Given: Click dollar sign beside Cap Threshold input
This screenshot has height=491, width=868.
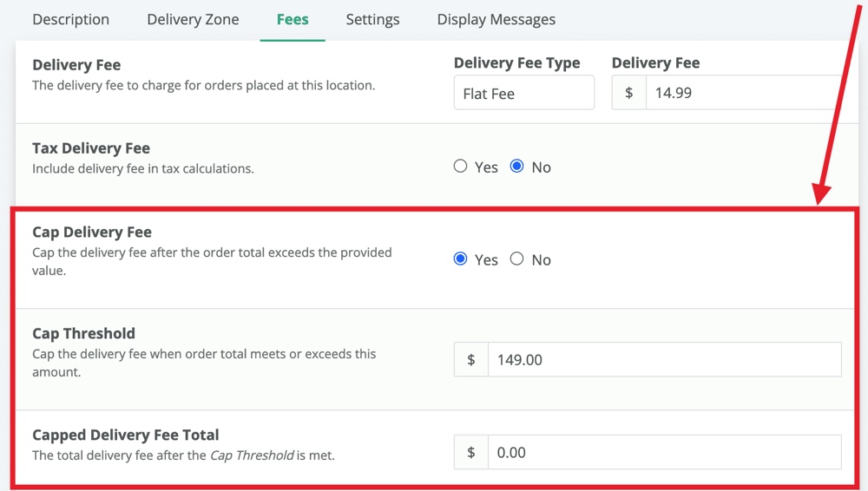Looking at the screenshot, I should pyautogui.click(x=471, y=359).
